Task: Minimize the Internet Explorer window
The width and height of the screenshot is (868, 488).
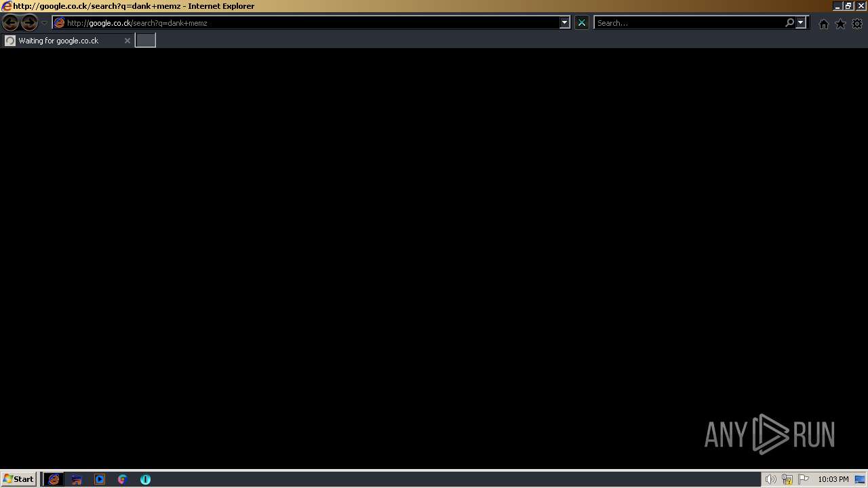Action: (x=838, y=6)
